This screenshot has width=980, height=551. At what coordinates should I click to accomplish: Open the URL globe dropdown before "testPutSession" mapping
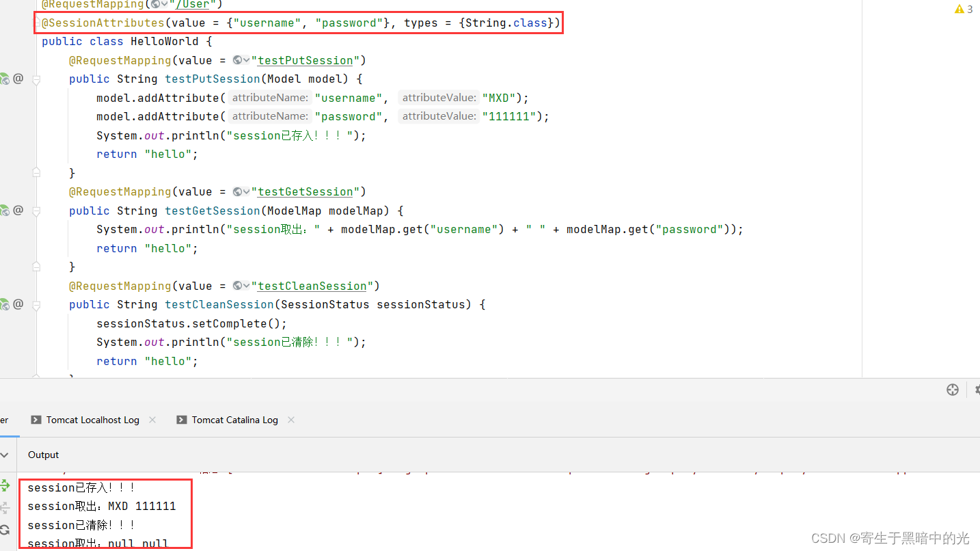[241, 60]
